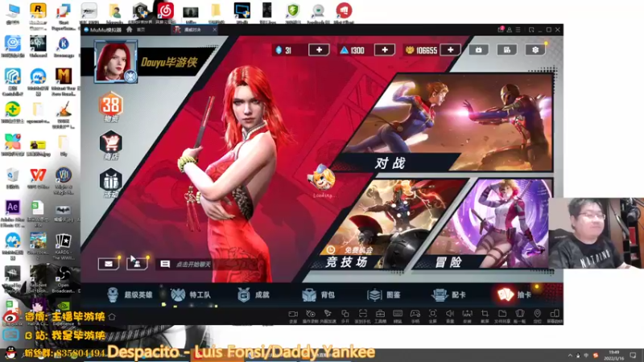Add gold coins 106655 with plus button

(451, 50)
